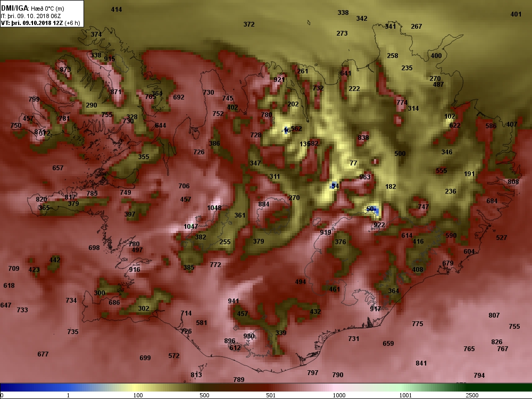Click the dark blue start of the color scale
This screenshot has width=532, height=399.
10,387
